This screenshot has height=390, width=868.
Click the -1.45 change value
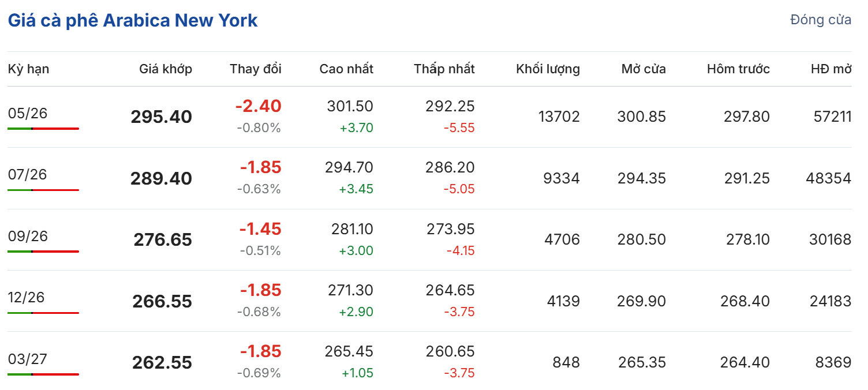click(260, 229)
